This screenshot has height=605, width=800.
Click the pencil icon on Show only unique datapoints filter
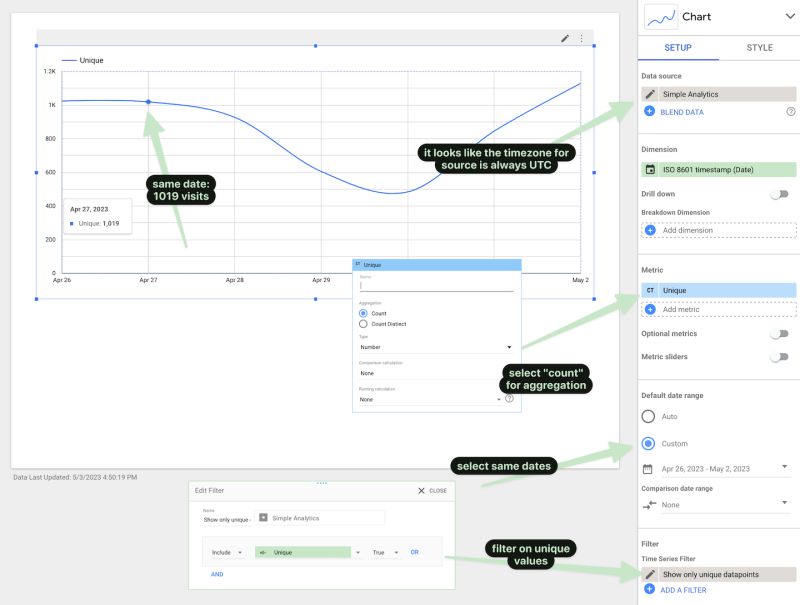pyautogui.click(x=651, y=573)
